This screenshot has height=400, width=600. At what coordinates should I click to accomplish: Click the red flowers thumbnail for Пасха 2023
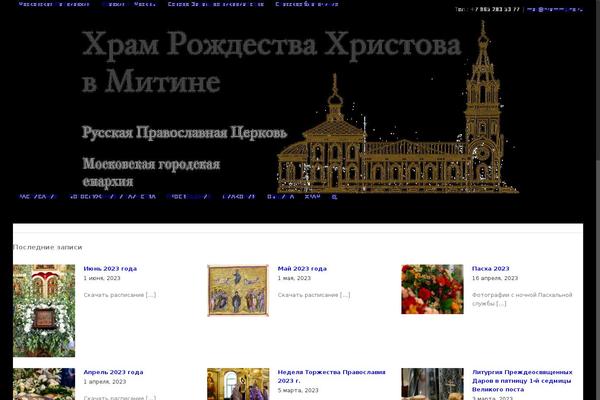point(432,289)
